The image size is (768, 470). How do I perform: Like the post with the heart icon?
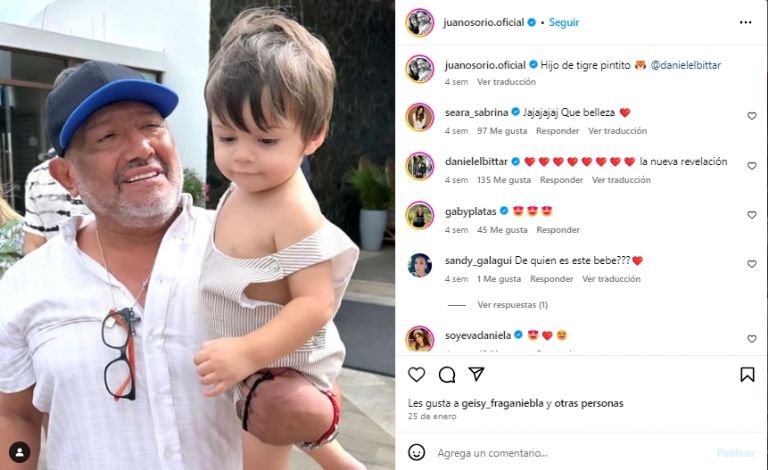pyautogui.click(x=416, y=375)
